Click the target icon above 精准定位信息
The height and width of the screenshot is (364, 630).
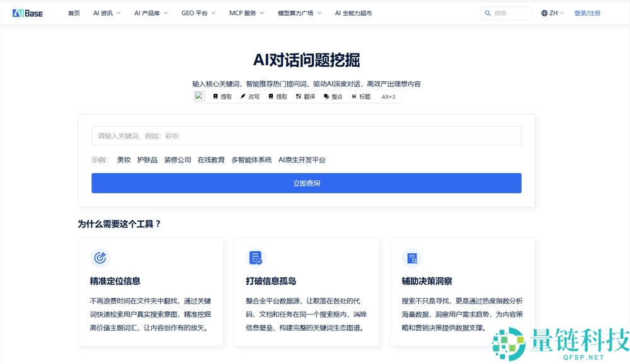click(x=100, y=258)
